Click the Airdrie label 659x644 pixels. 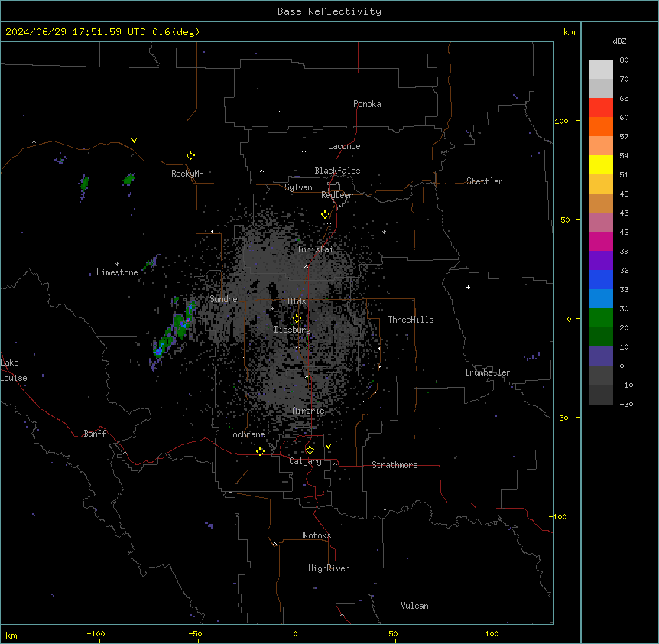(308, 411)
